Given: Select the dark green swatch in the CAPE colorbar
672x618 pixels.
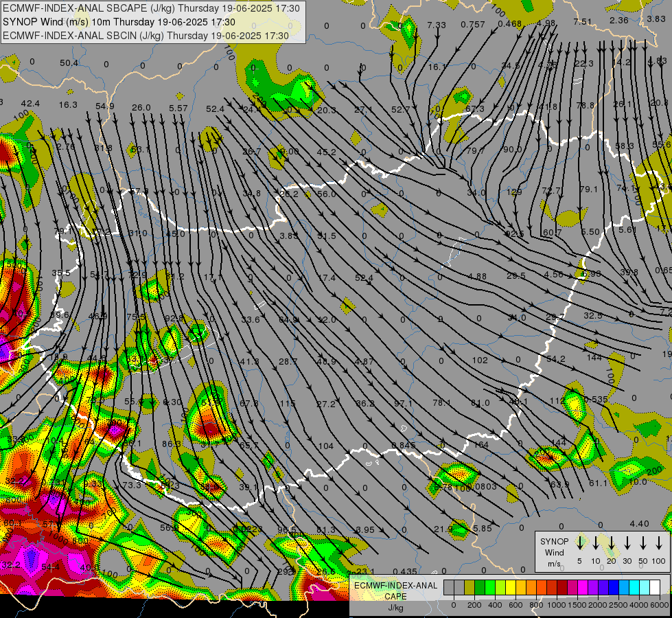Looking at the screenshot, I should click(480, 588).
